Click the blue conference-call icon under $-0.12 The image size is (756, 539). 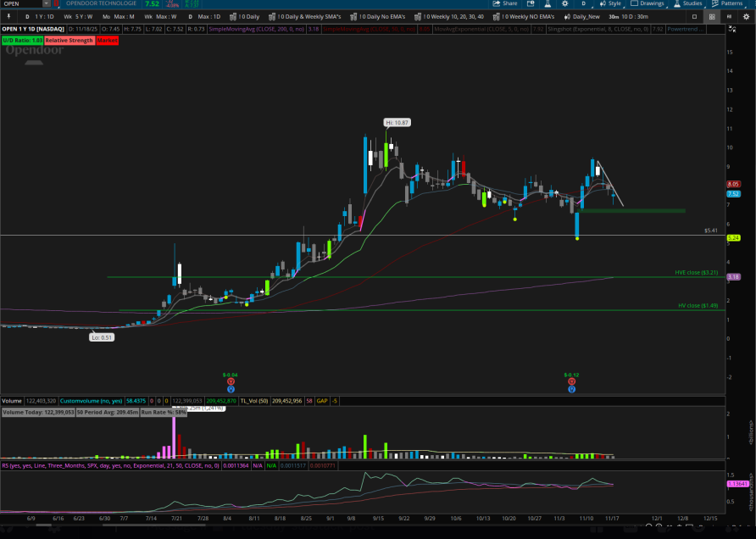click(x=571, y=389)
